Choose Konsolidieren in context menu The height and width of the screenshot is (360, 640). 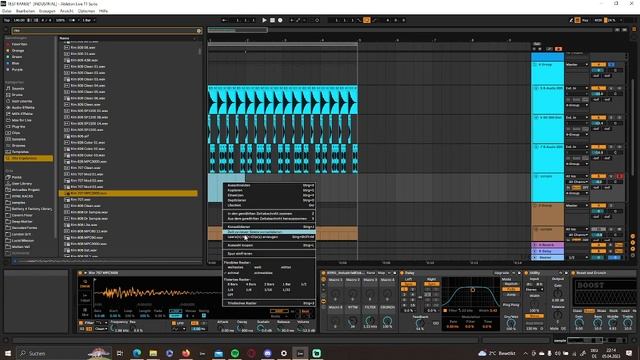tap(269, 227)
